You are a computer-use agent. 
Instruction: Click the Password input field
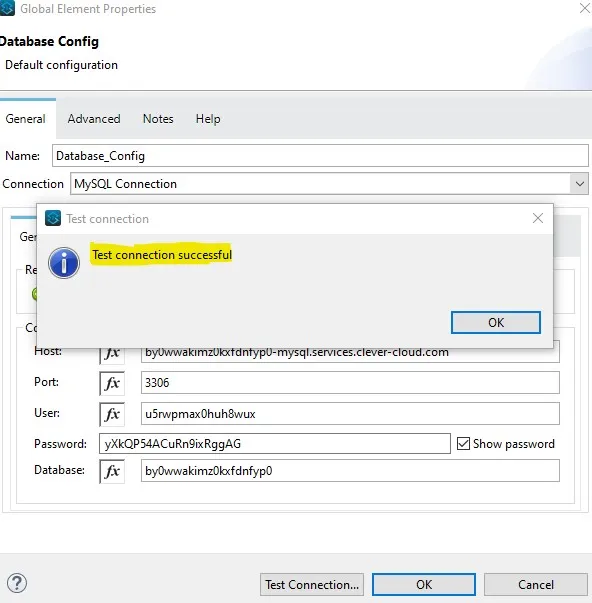click(275, 443)
